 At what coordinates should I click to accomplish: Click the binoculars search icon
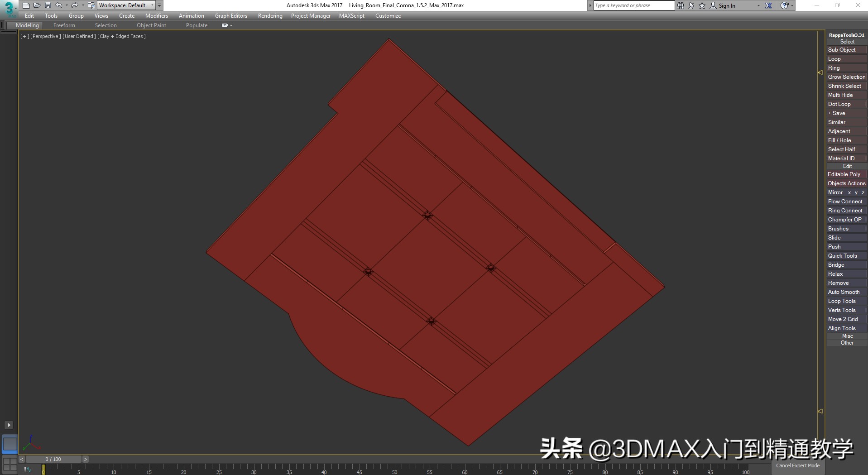tap(681, 5)
